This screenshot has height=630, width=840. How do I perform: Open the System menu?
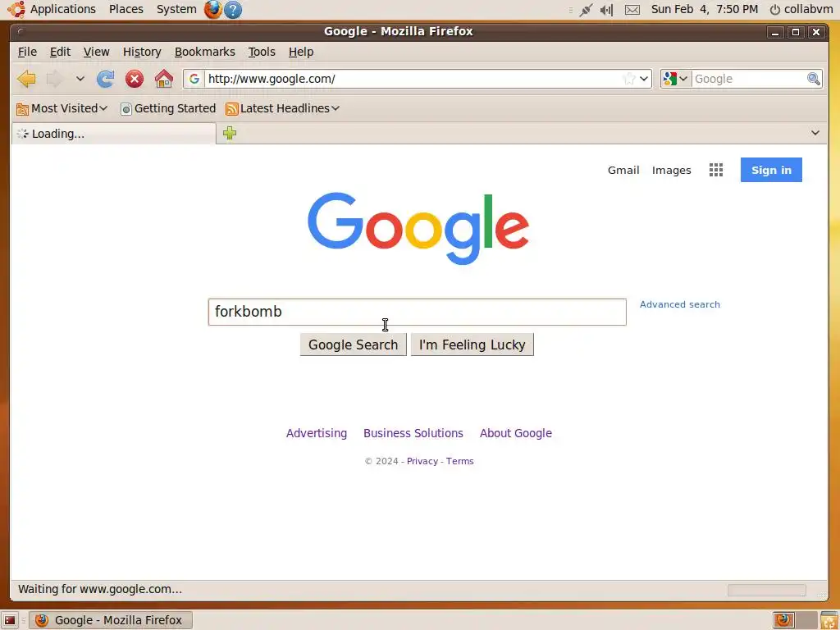(x=176, y=9)
